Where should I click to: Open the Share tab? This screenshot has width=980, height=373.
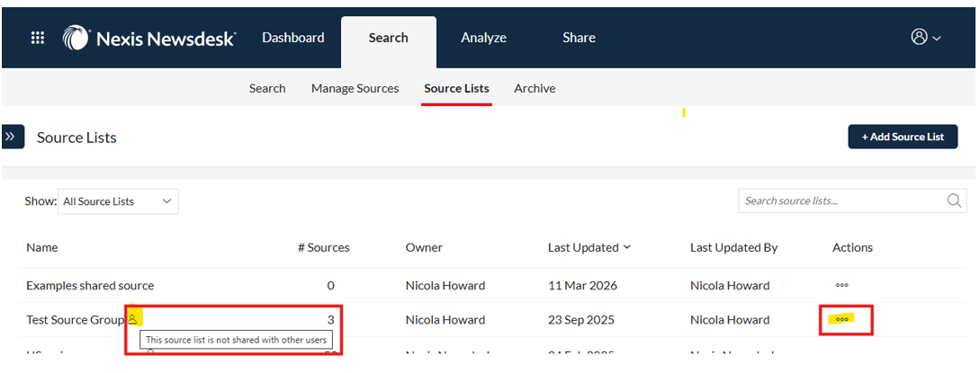[579, 38]
